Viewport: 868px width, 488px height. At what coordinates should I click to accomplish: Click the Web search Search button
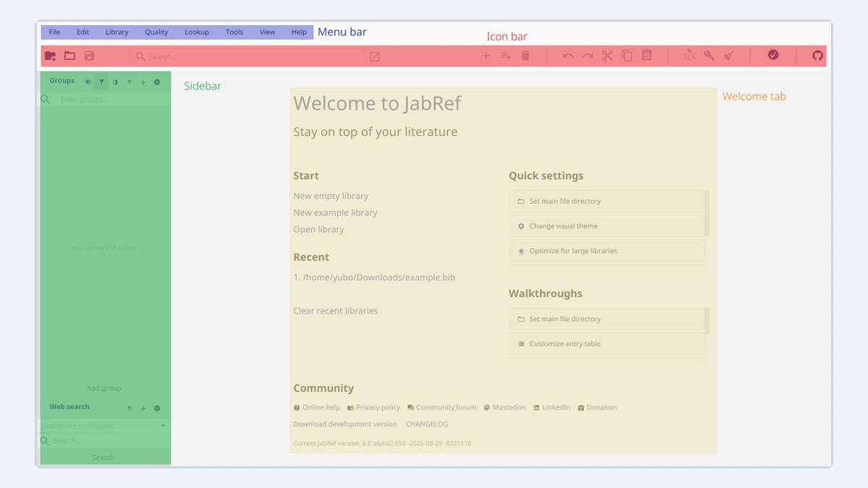(103, 458)
